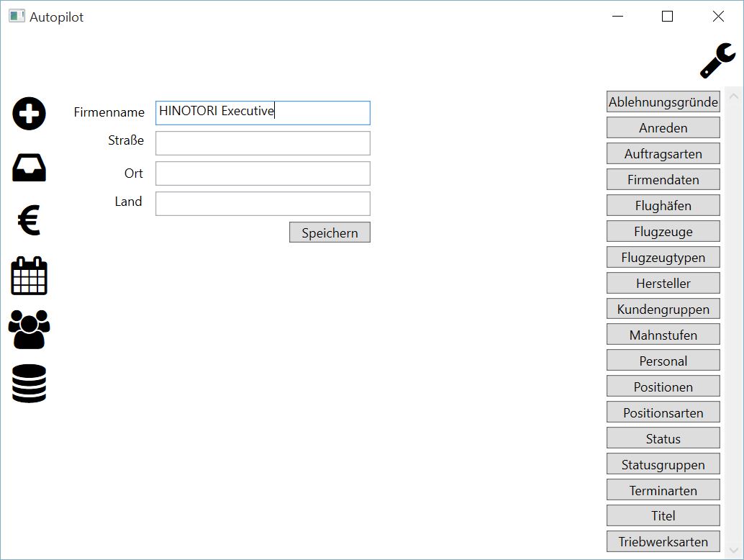Image resolution: width=744 pixels, height=560 pixels.
Task: Click the plus circle add icon
Action: point(29,114)
